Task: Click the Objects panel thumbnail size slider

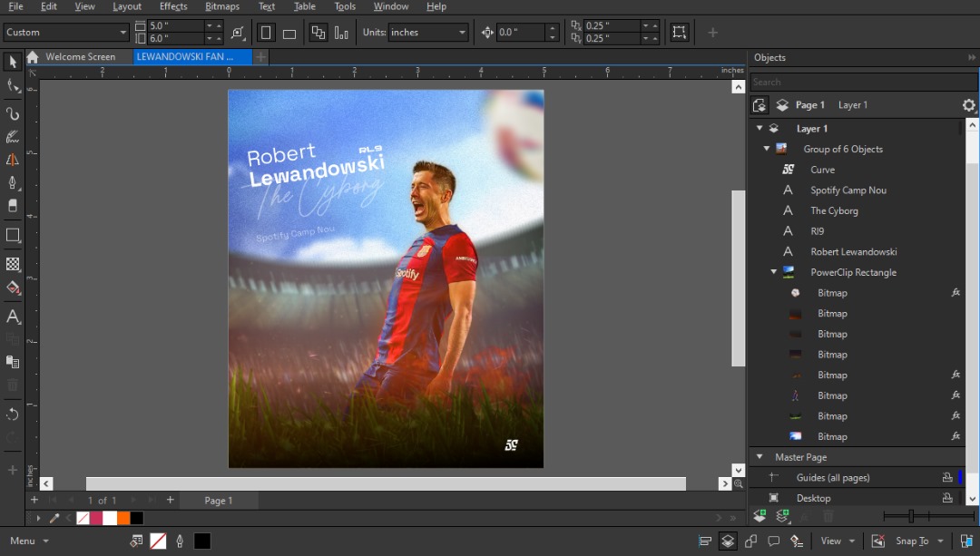Action: [911, 516]
